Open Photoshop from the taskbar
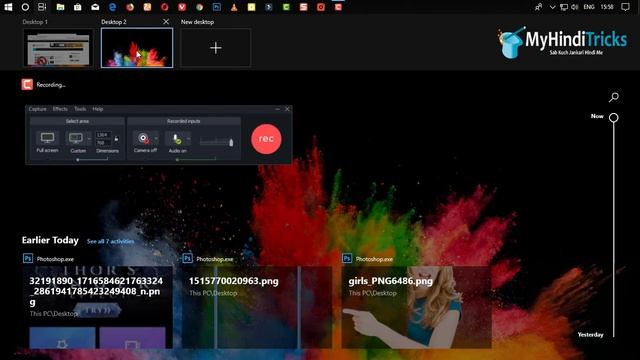Image resolution: width=640 pixels, height=360 pixels. tap(217, 7)
